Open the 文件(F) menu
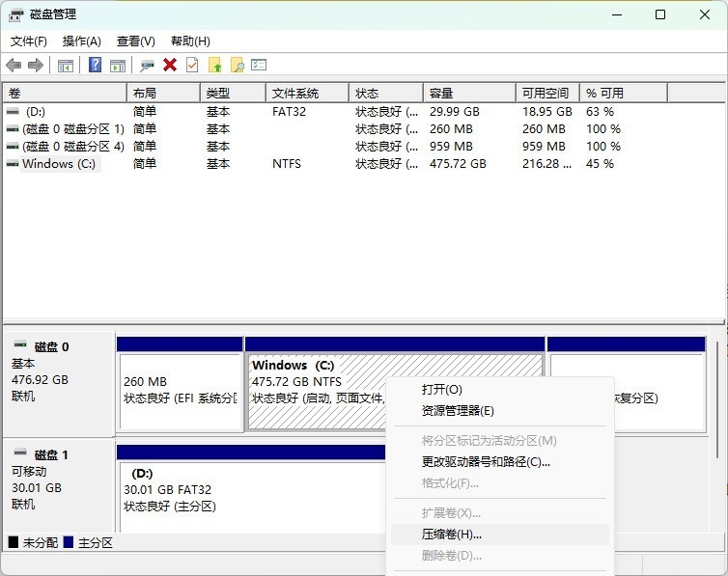The width and height of the screenshot is (728, 576). tap(29, 41)
